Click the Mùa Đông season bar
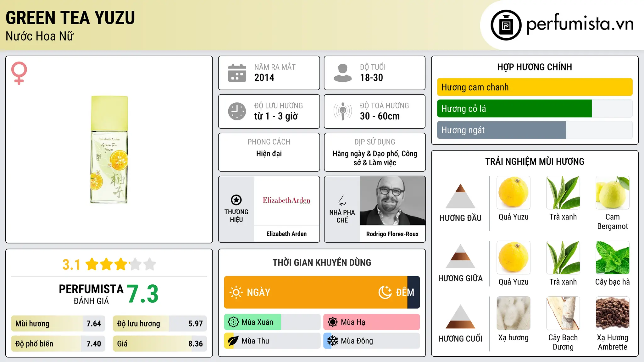This screenshot has height=362, width=644. (372, 341)
